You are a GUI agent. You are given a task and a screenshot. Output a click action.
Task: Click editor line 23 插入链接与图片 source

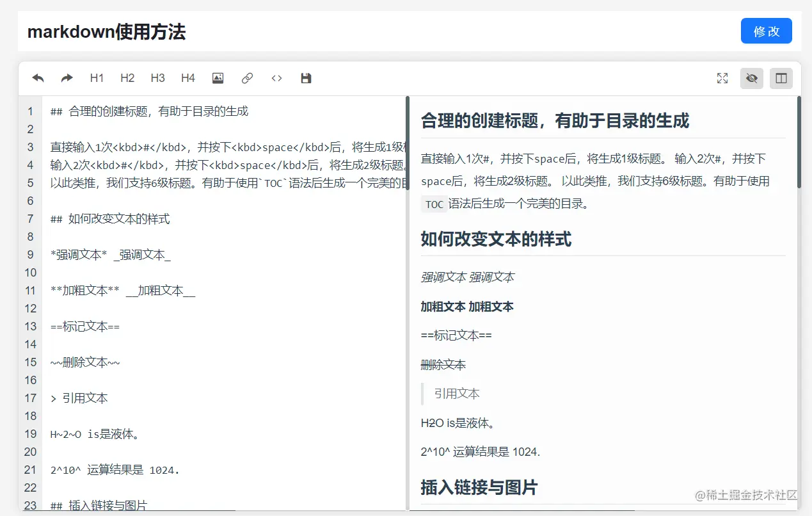(99, 506)
